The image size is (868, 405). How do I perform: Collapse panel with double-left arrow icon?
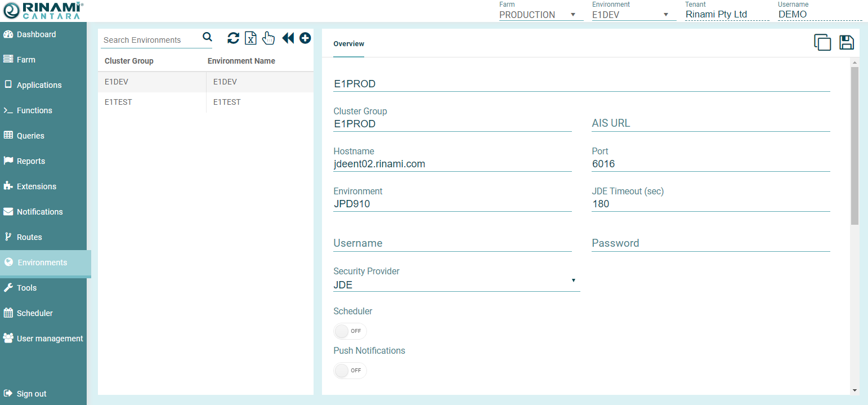click(288, 38)
